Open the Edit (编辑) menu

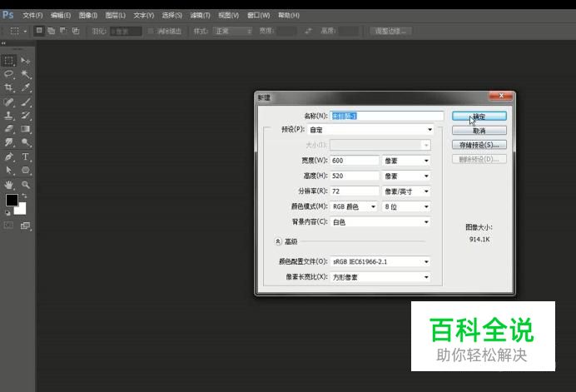[x=61, y=16]
